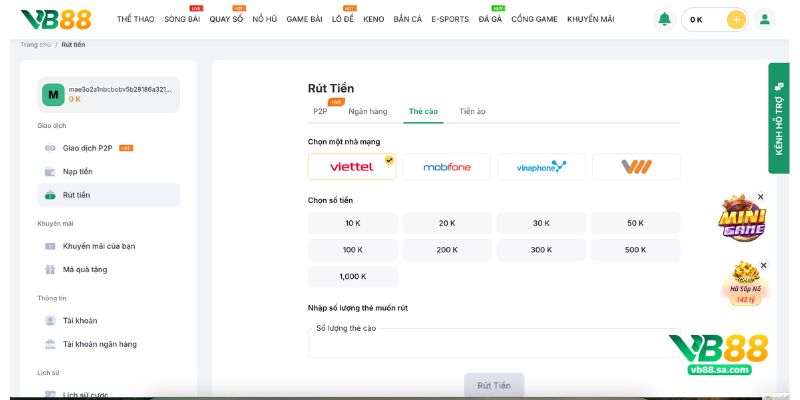Open the Thể Thao menu

(136, 19)
